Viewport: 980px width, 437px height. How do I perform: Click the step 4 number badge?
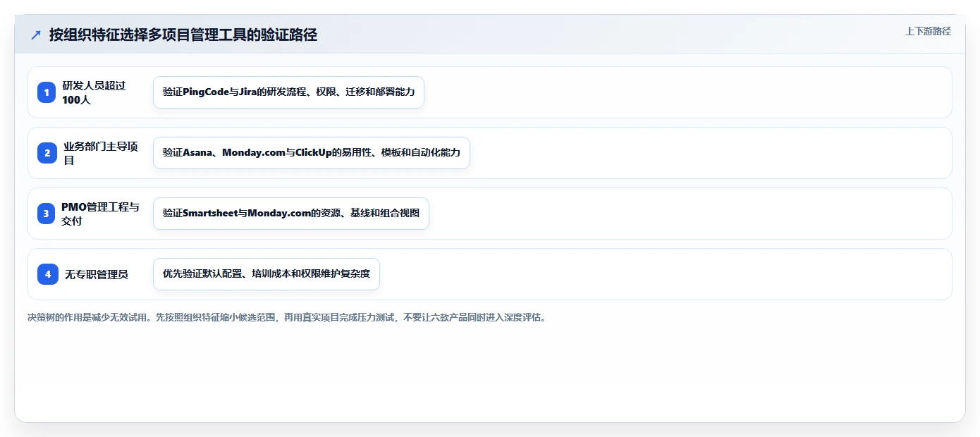[47, 274]
